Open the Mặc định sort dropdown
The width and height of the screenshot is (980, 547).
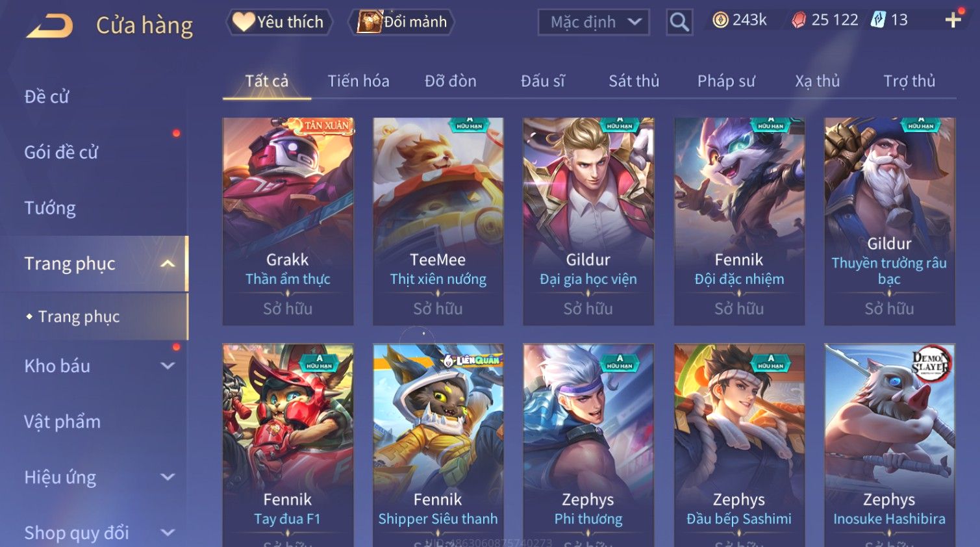(x=594, y=22)
